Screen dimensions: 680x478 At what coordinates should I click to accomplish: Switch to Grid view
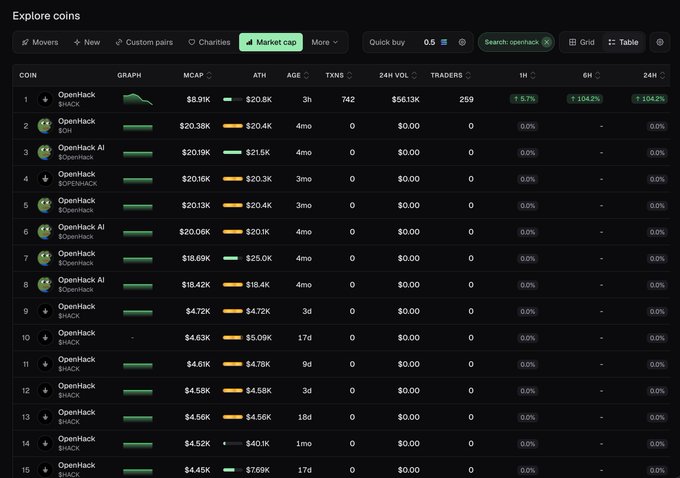click(x=582, y=42)
